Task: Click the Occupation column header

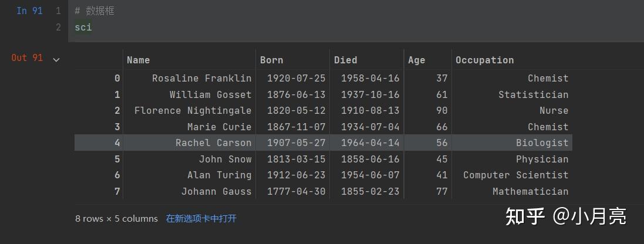Action: [x=485, y=60]
